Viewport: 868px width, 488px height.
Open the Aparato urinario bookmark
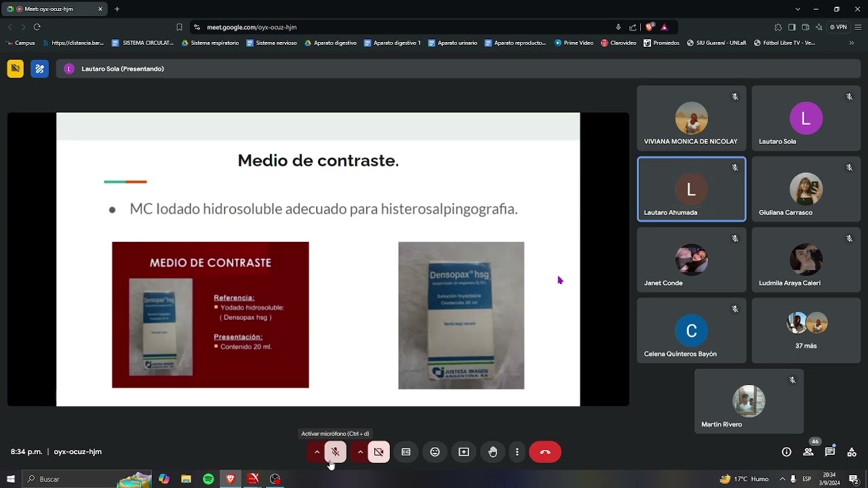(452, 43)
